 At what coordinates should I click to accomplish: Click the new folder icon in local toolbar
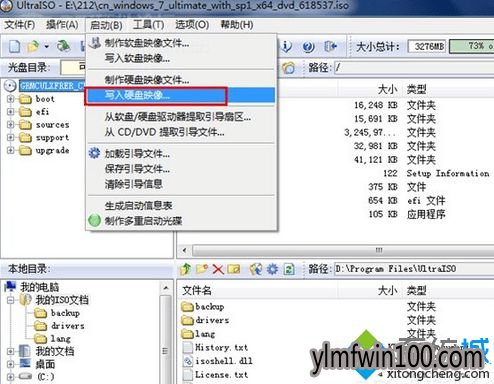tap(202, 269)
